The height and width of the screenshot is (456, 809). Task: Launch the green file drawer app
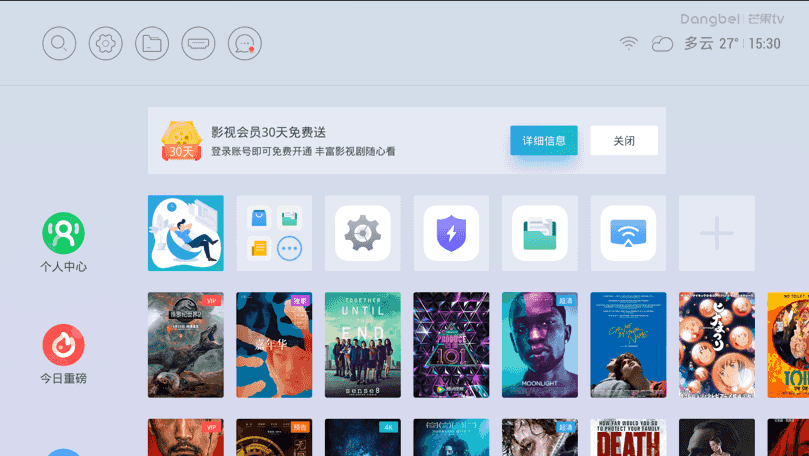540,233
